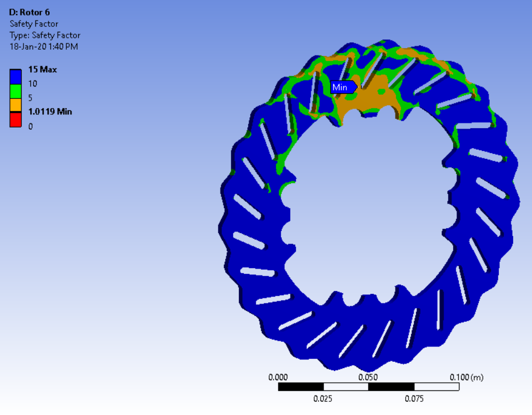Click the '0.075' ruler label

pyautogui.click(x=414, y=399)
